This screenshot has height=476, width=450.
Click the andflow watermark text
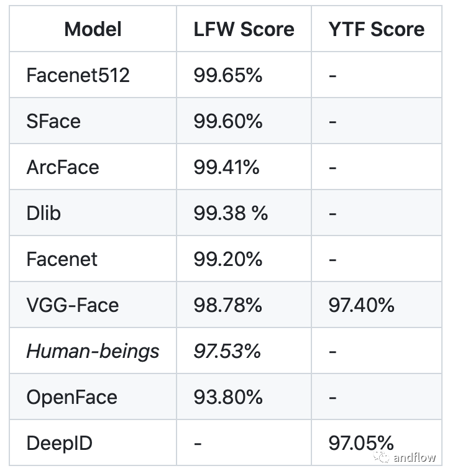click(415, 457)
